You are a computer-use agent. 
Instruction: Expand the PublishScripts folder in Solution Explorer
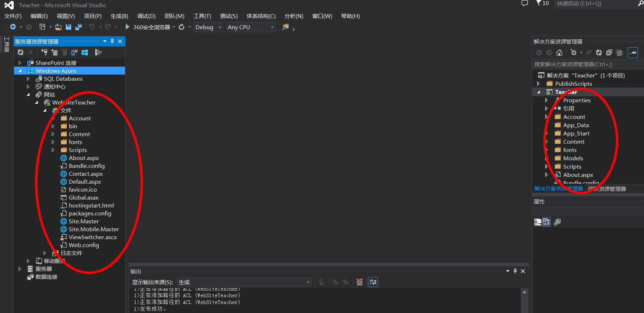point(538,84)
